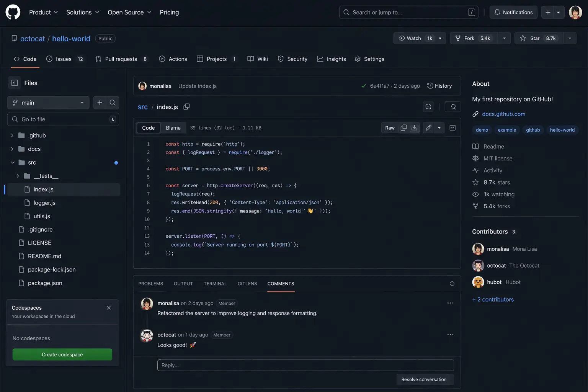Click the Search or jump to field
This screenshot has height=392, width=588.
click(x=408, y=12)
